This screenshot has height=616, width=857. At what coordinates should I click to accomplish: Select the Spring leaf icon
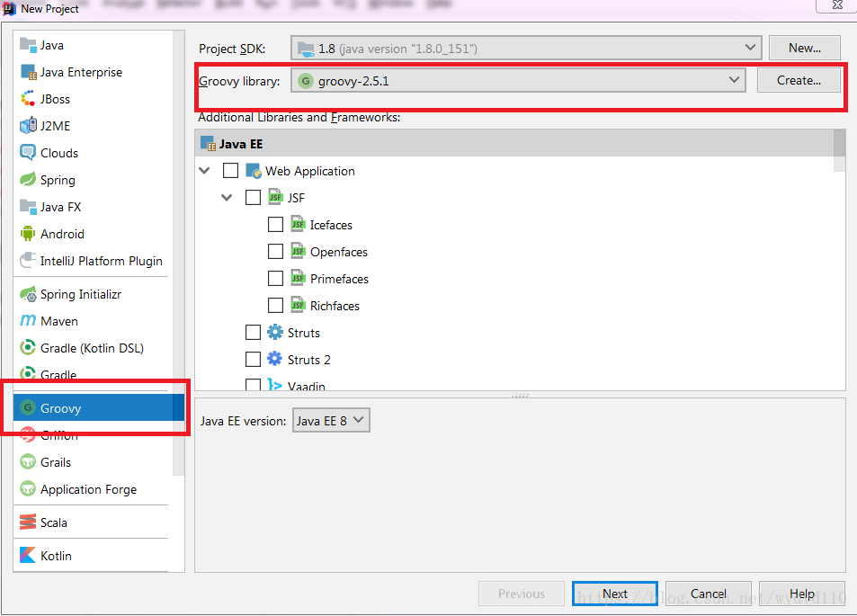tap(28, 180)
